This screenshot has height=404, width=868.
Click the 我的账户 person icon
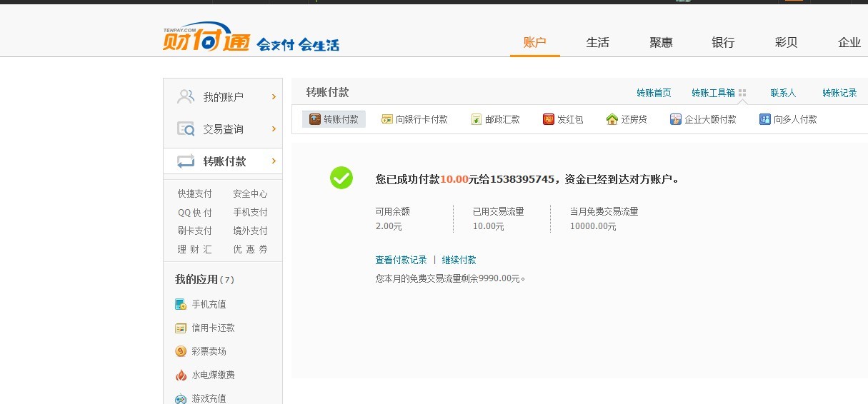pyautogui.click(x=186, y=96)
